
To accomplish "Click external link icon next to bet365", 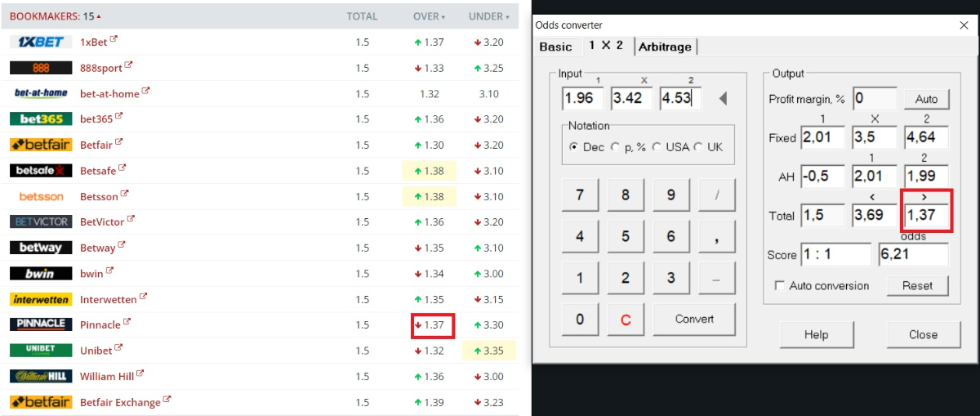I will pos(118,117).
